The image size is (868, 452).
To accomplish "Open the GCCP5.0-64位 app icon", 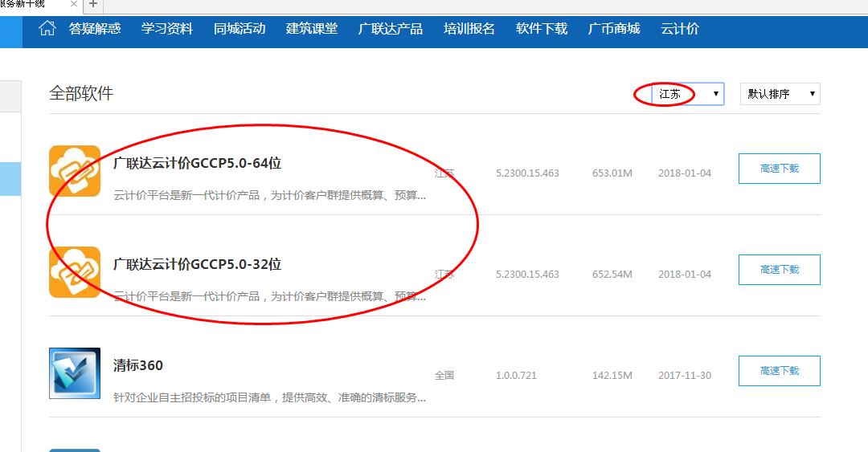I will [75, 171].
